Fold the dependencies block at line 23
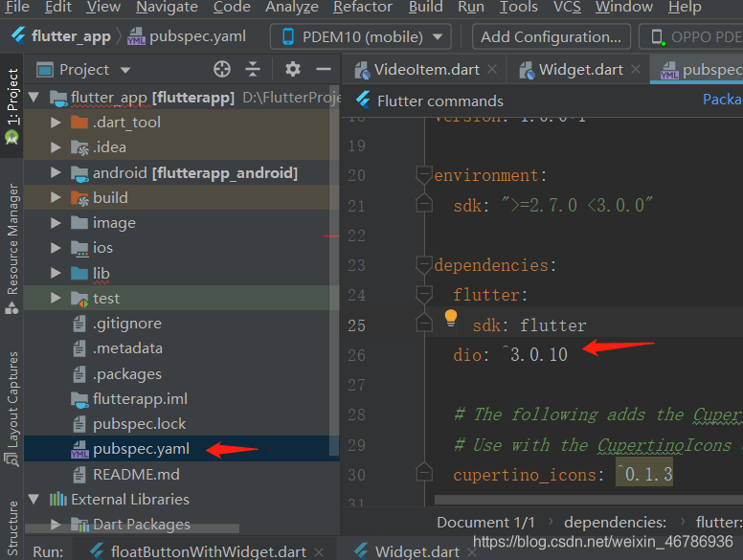Screen dimensions: 743x560 [x=423, y=265]
